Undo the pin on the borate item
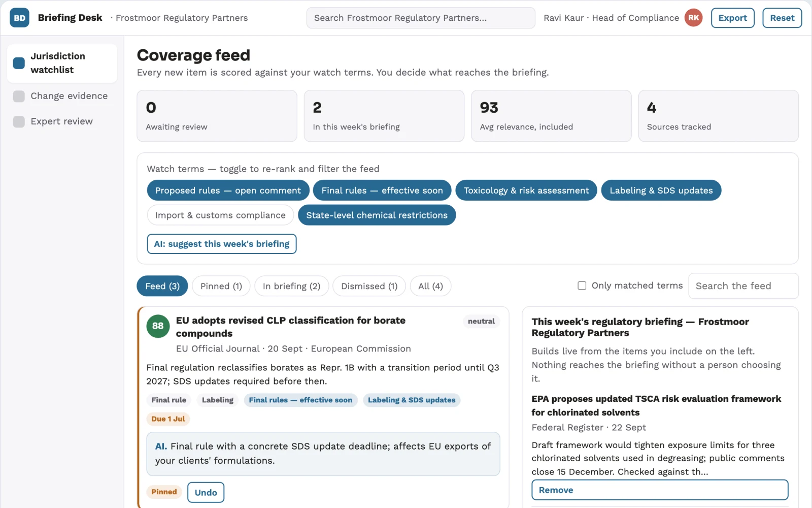 point(206,492)
